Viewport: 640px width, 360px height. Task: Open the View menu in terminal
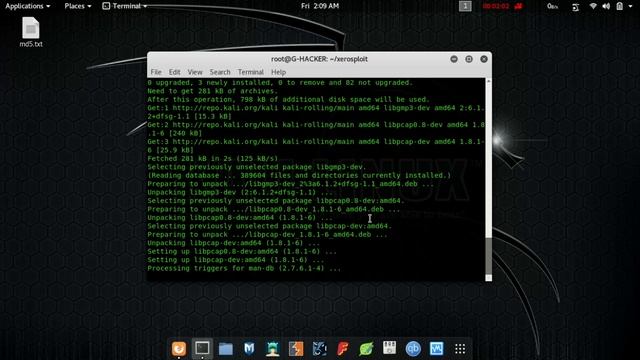pyautogui.click(x=195, y=72)
